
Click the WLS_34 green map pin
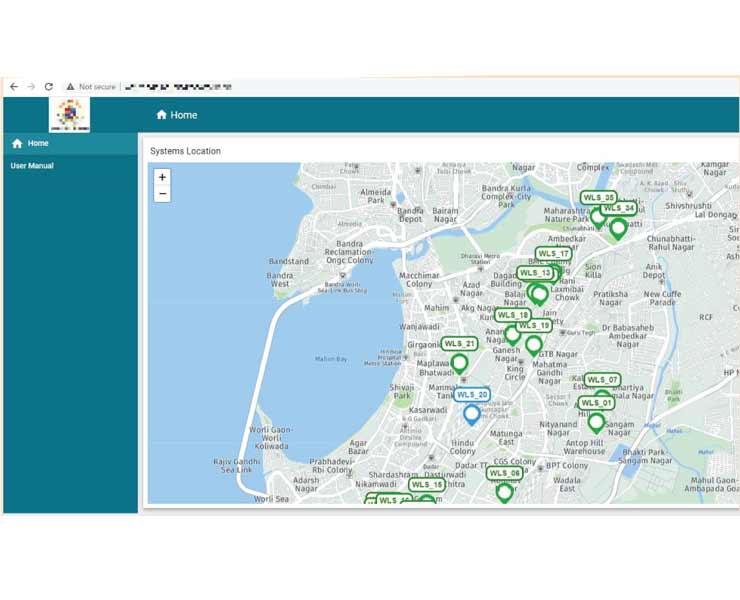[x=618, y=228]
